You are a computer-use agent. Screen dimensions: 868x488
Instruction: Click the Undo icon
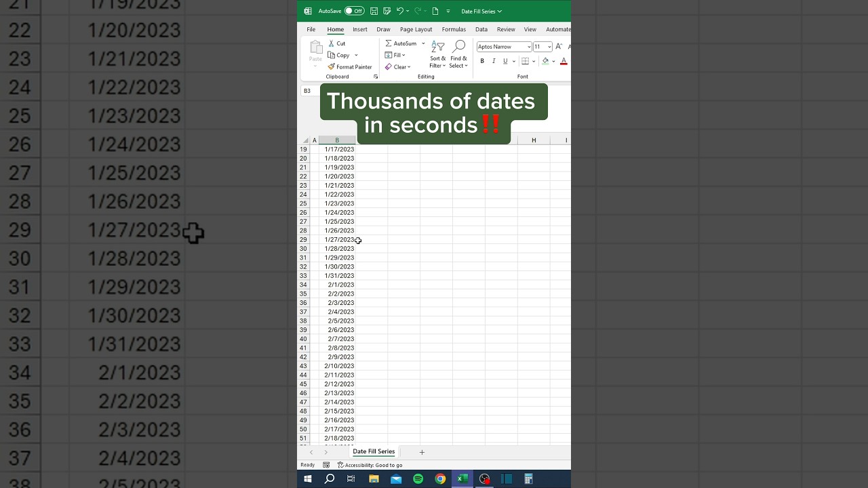pos(400,11)
